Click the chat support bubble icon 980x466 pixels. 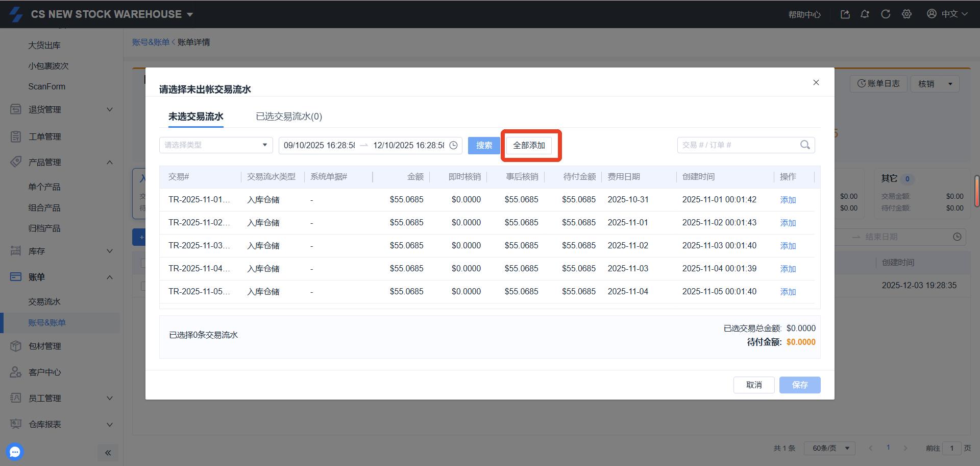coord(15,452)
